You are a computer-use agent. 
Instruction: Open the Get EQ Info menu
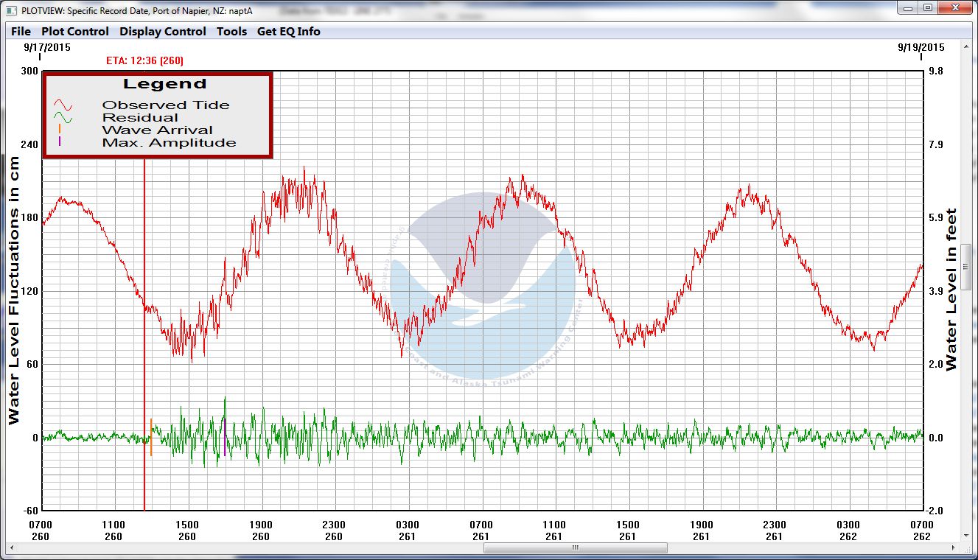[x=288, y=32]
